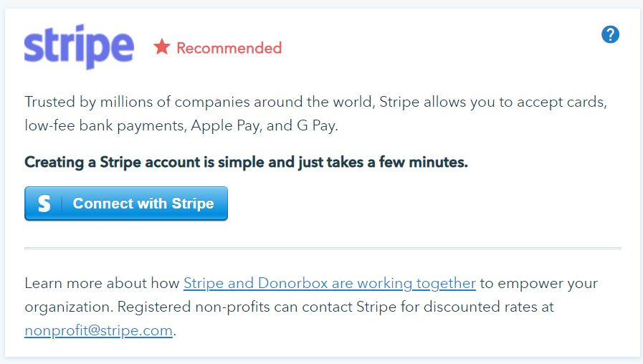
Task: Click the words to empower your
Action: tap(539, 284)
